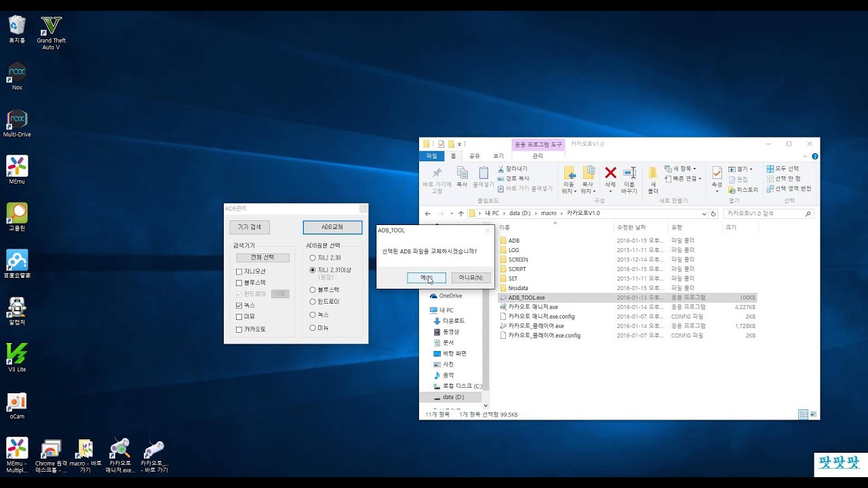868x488 pixels.
Task: Switch to the 공유 ribbon tab
Action: click(x=475, y=156)
